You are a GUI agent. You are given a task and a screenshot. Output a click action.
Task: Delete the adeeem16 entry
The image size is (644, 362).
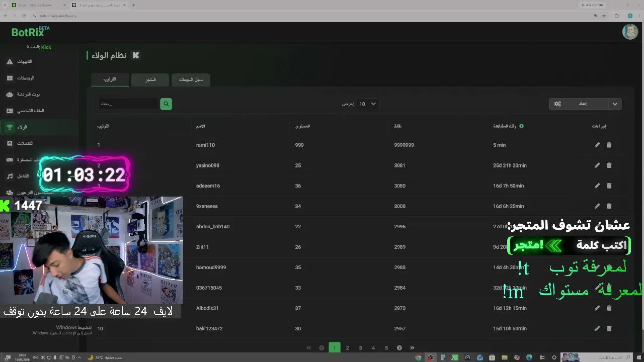coord(609,186)
